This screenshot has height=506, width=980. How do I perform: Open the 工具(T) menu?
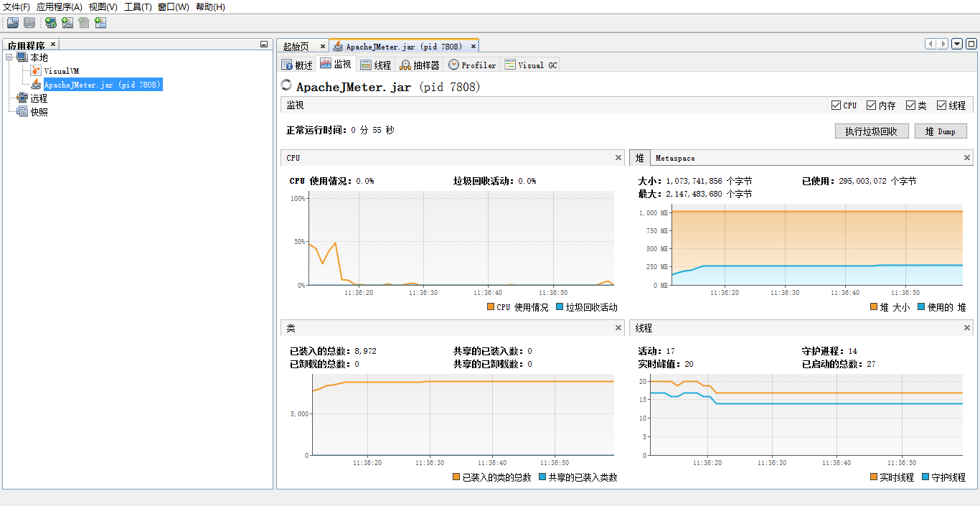[x=138, y=7]
